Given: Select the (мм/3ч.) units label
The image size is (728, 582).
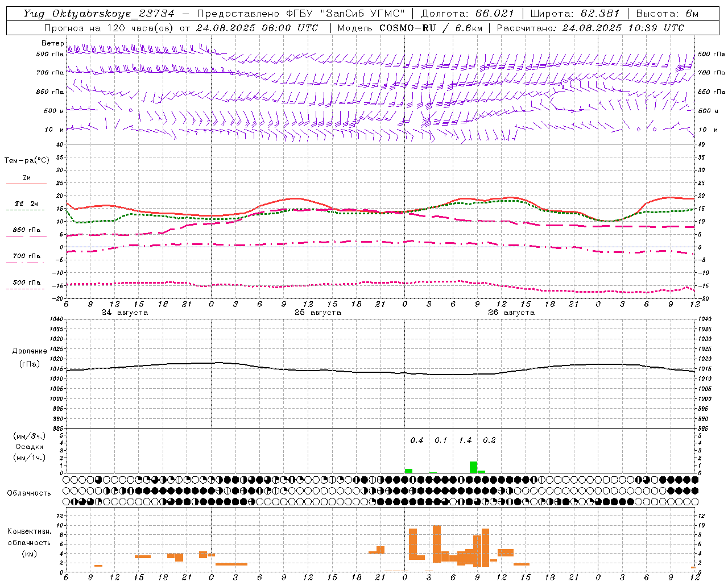Looking at the screenshot, I should pos(30,436).
